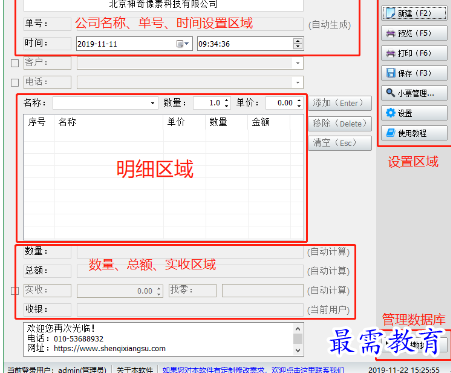Open 小票管理 receipt management
Viewport: 451px width, 373px height.
pos(414,93)
